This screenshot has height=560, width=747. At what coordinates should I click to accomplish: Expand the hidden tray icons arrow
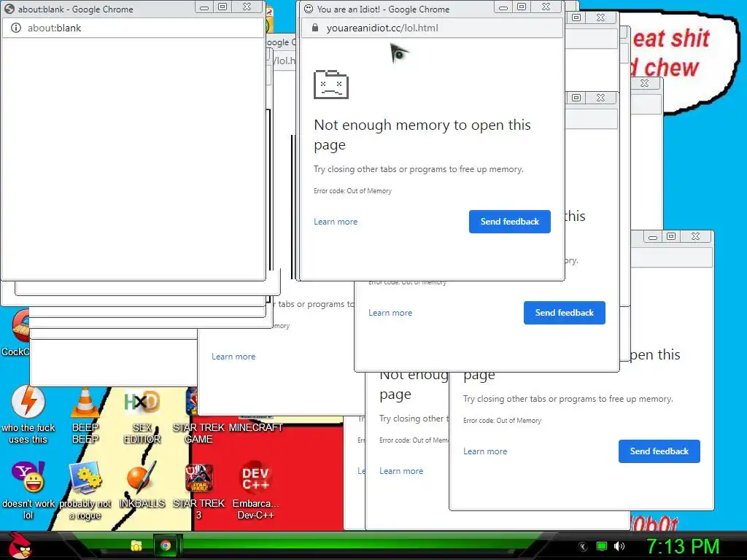583,546
